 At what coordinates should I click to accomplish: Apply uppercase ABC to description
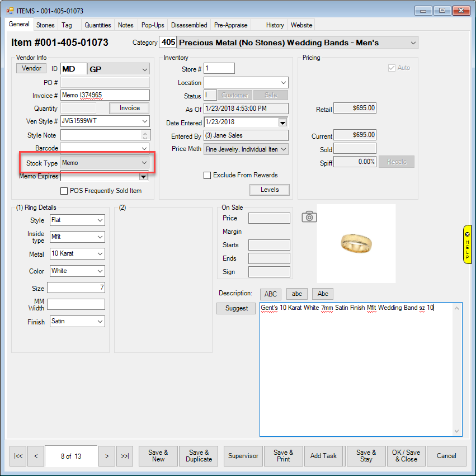pos(270,294)
